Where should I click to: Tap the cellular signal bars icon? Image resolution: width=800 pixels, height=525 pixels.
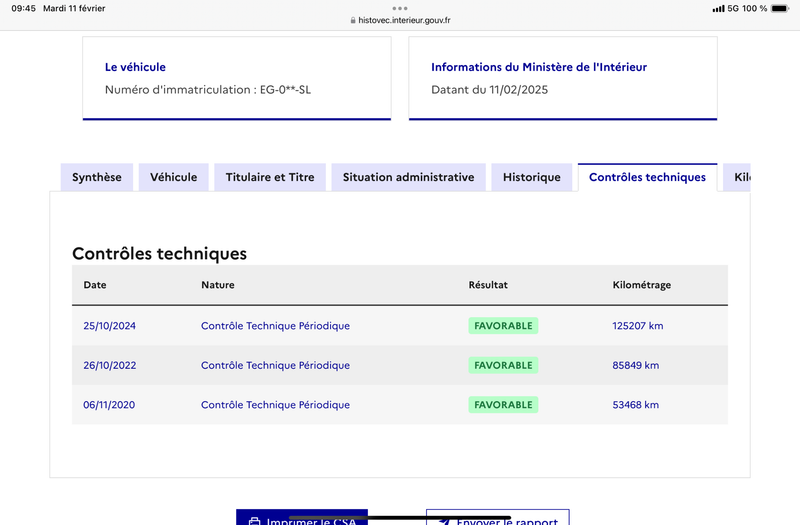click(x=718, y=9)
